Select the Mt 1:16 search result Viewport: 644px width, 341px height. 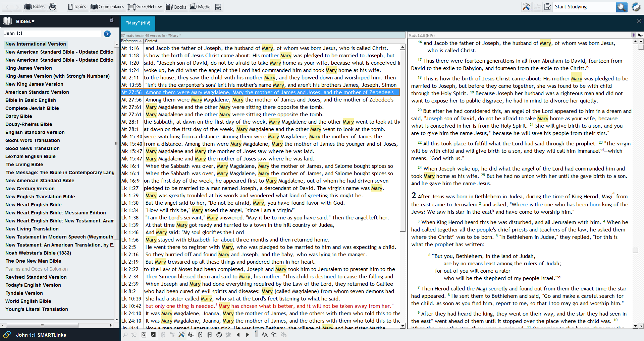260,48
